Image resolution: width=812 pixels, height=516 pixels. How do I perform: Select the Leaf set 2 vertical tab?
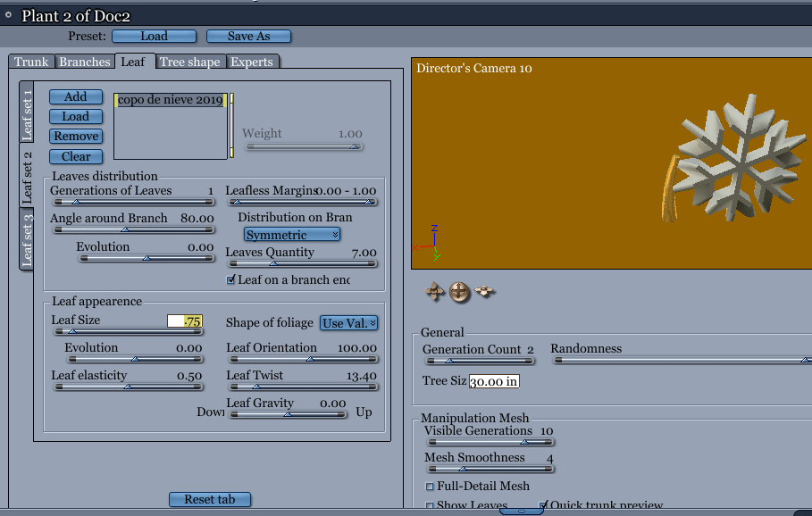click(x=27, y=176)
